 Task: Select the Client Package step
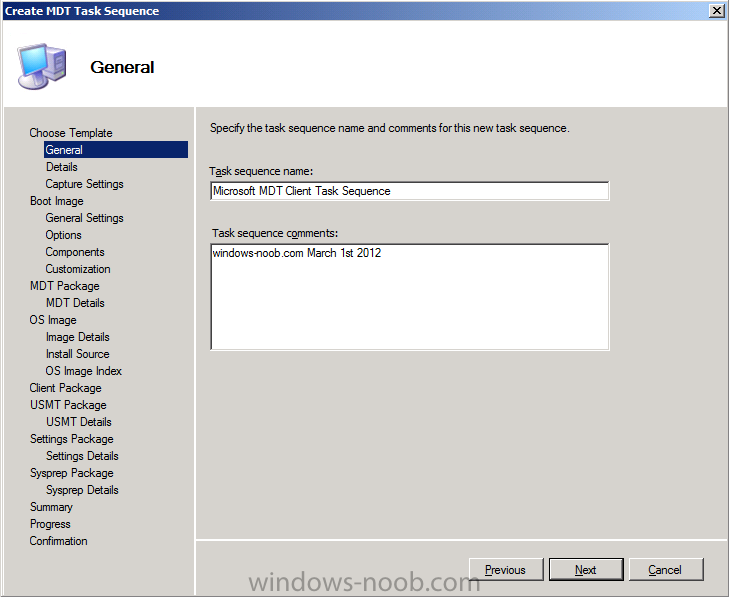pyautogui.click(x=66, y=388)
